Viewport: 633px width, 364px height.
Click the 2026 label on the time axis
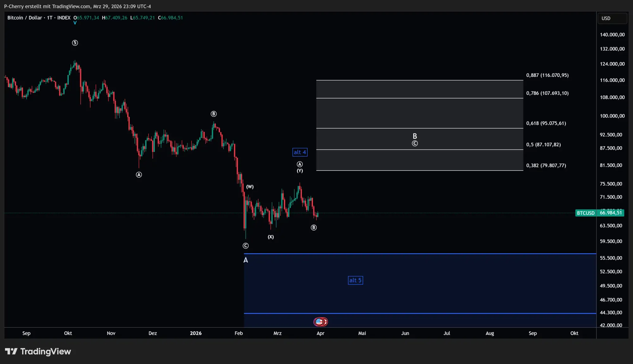(196, 333)
